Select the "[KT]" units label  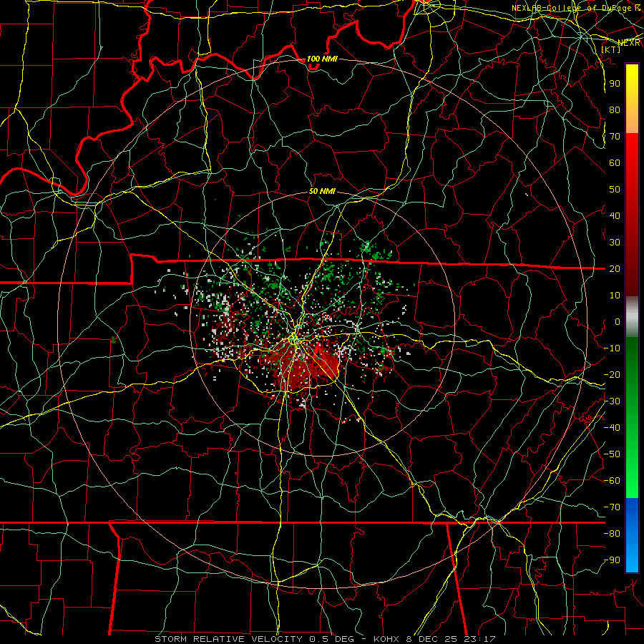coord(611,49)
